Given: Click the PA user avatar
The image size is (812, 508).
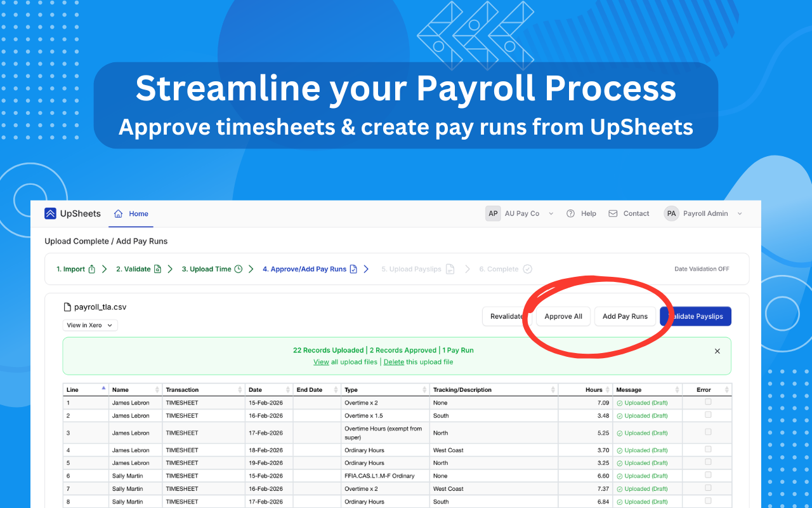Looking at the screenshot, I should 671,213.
